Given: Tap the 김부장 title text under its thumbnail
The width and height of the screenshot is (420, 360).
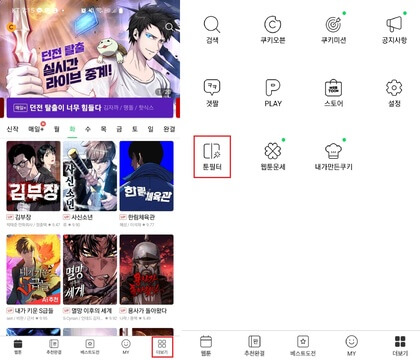Looking at the screenshot, I should pos(23,217).
